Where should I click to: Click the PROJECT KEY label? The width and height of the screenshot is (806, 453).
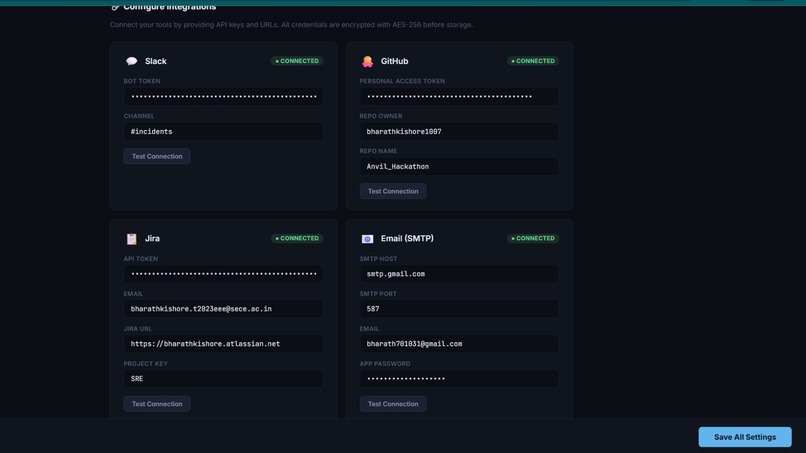point(145,364)
